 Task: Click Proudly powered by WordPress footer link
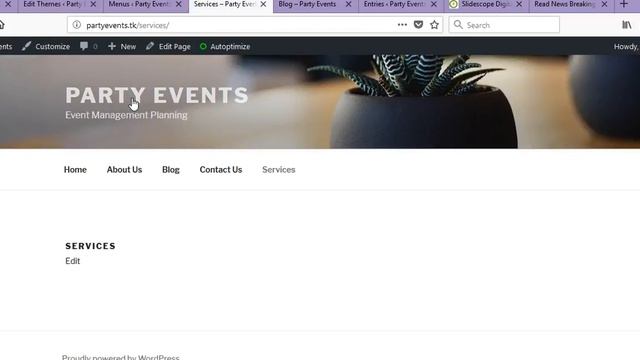(x=120, y=358)
